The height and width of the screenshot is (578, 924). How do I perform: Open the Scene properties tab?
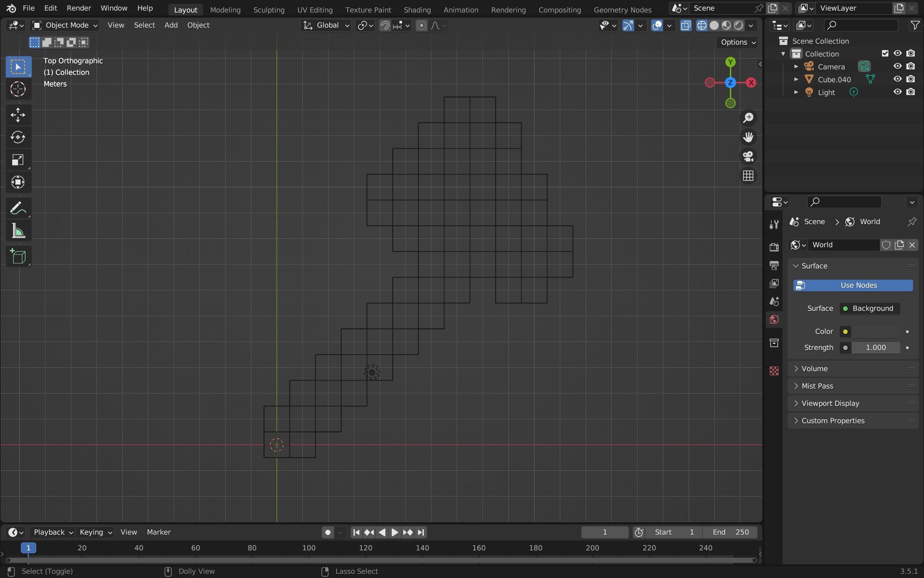(774, 301)
